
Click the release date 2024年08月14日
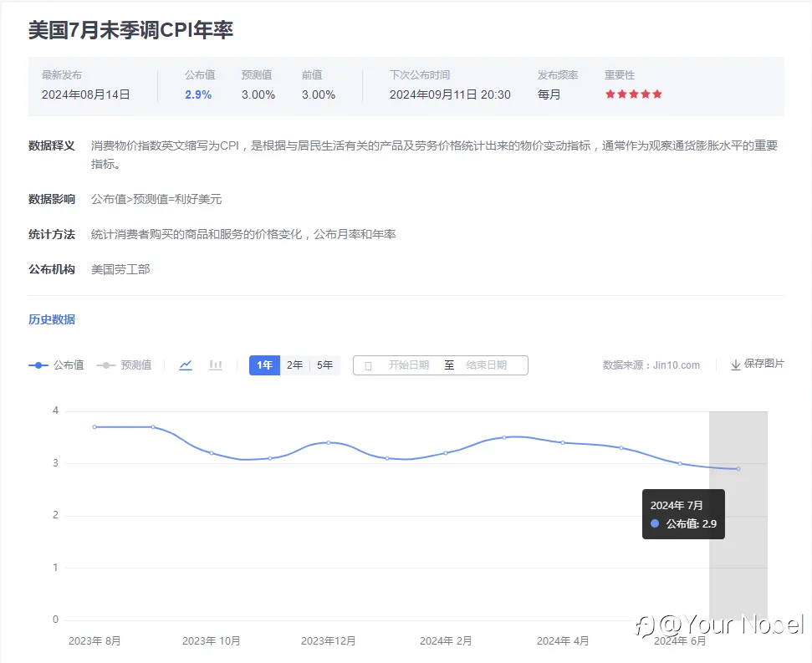[x=86, y=94]
